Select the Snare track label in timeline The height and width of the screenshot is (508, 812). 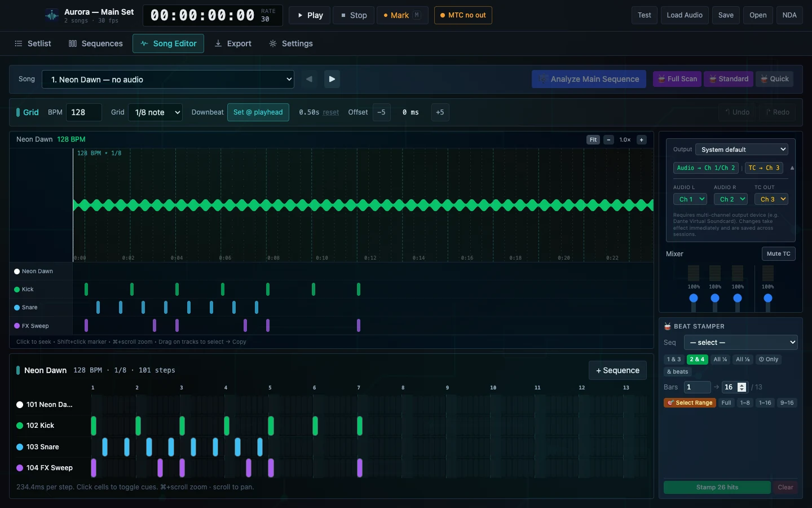[x=41, y=308]
